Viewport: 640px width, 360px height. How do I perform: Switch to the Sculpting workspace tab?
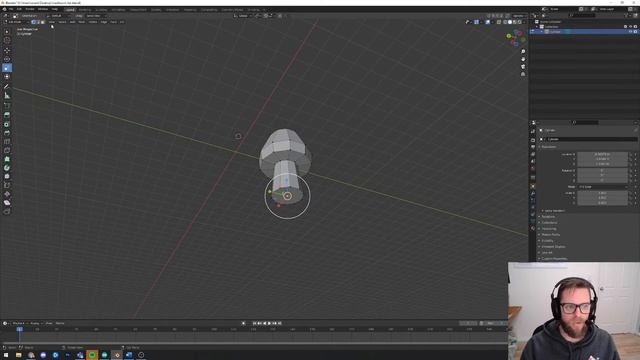[x=101, y=9]
